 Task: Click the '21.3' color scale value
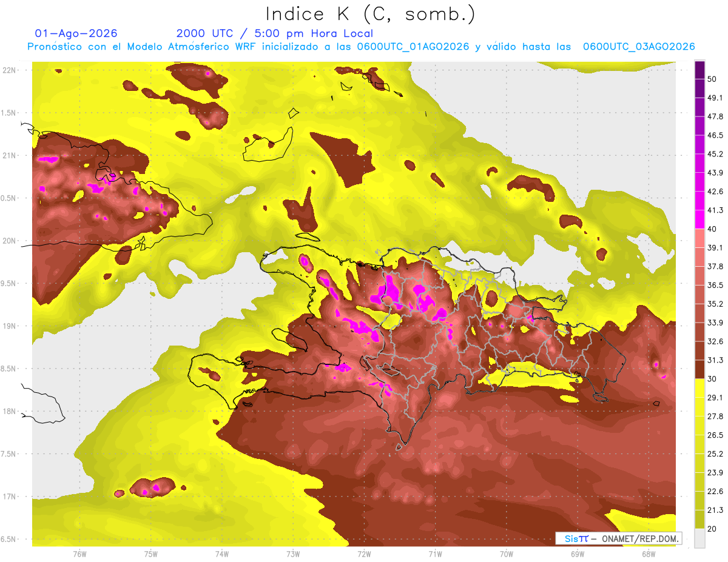click(715, 510)
